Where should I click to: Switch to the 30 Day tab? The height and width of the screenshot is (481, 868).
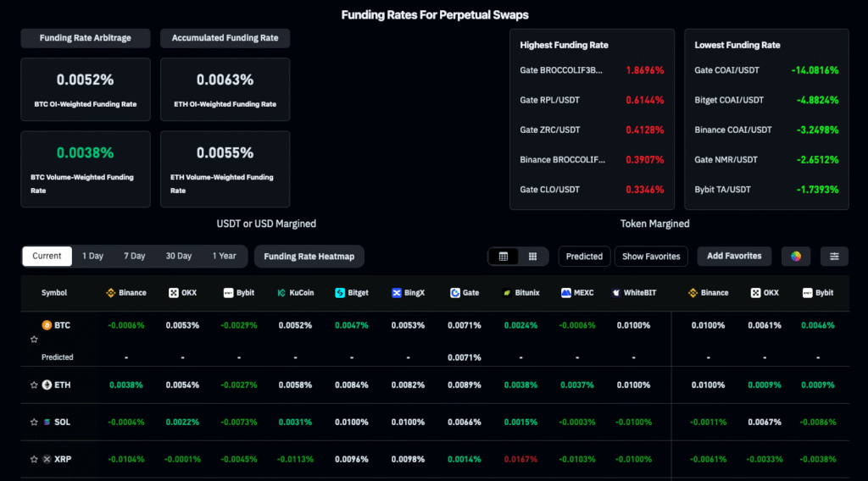179,256
